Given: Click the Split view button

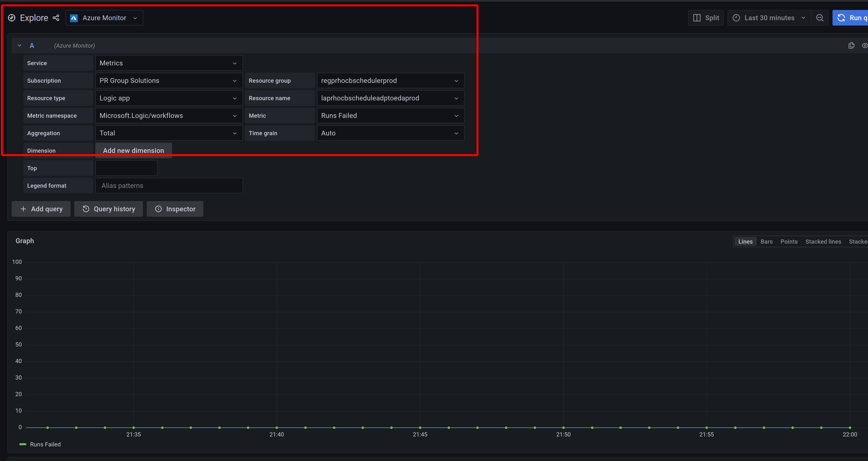Looking at the screenshot, I should coord(706,18).
